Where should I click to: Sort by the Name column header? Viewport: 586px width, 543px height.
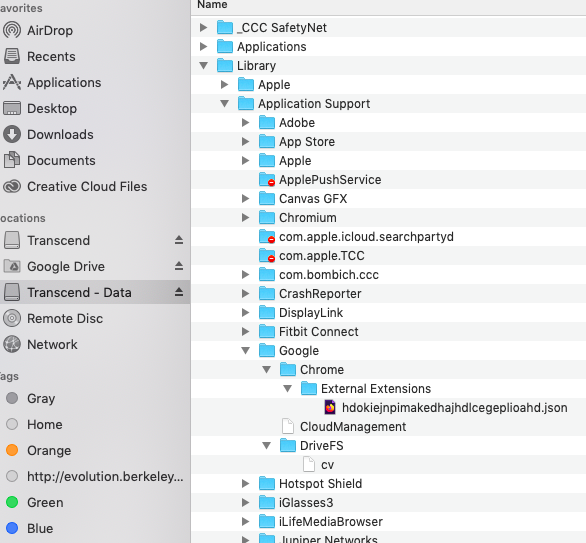212,4
